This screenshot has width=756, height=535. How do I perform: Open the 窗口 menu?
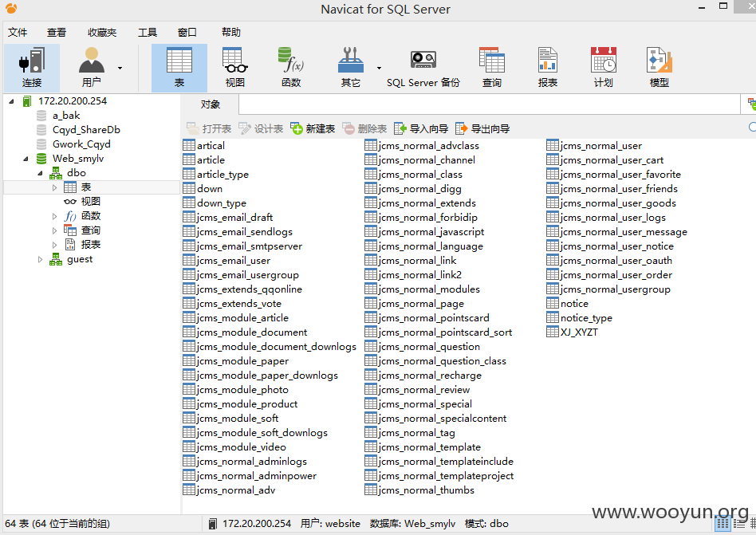pyautogui.click(x=187, y=33)
